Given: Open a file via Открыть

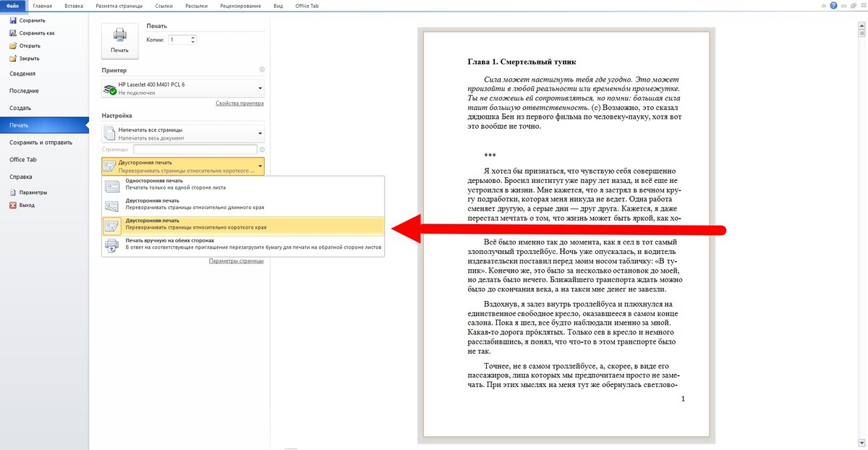Looking at the screenshot, I should [25, 46].
